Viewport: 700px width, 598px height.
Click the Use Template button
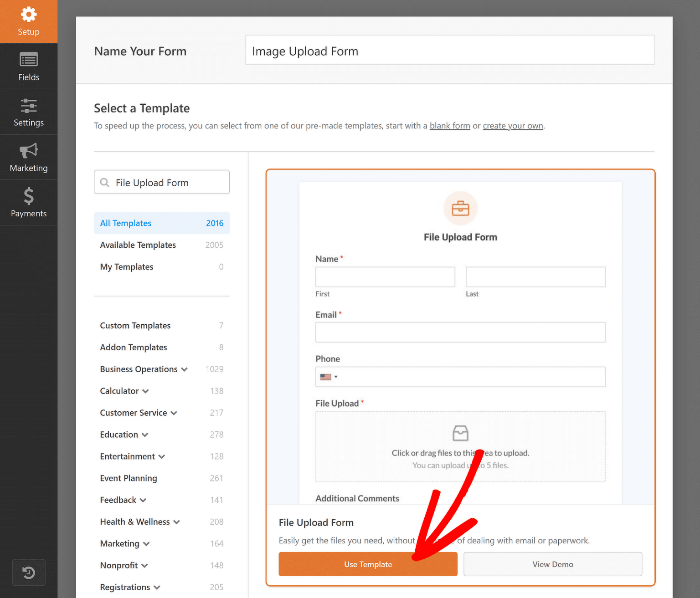[368, 564]
